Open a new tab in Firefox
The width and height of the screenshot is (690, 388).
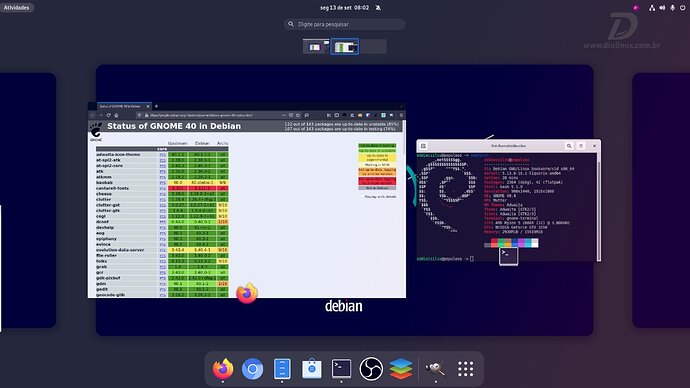coord(156,106)
